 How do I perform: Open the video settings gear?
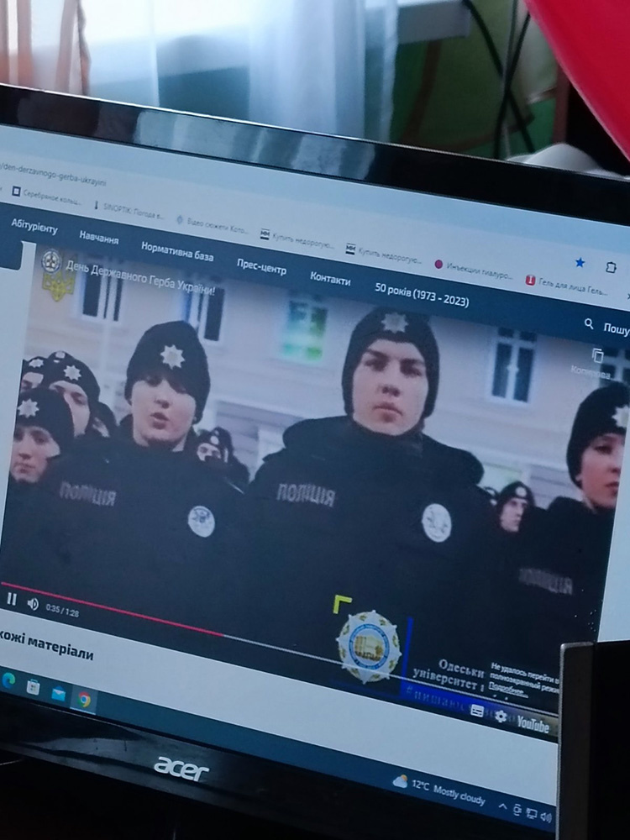(x=501, y=717)
